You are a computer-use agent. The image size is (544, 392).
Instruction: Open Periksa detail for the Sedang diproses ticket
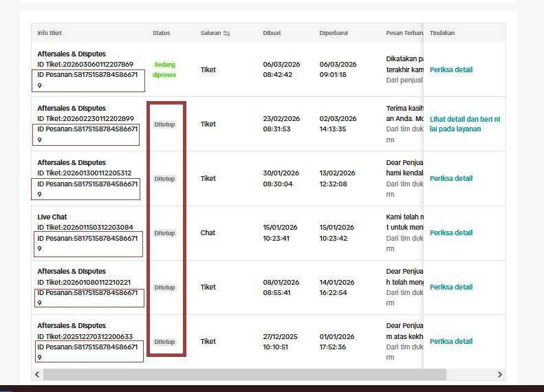tap(450, 69)
